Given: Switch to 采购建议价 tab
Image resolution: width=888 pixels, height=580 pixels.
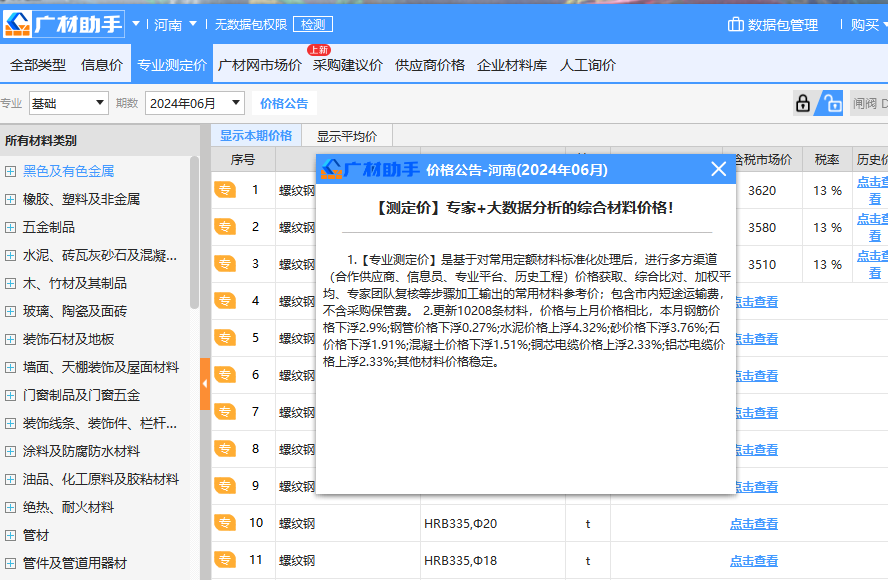Looking at the screenshot, I should (x=348, y=65).
